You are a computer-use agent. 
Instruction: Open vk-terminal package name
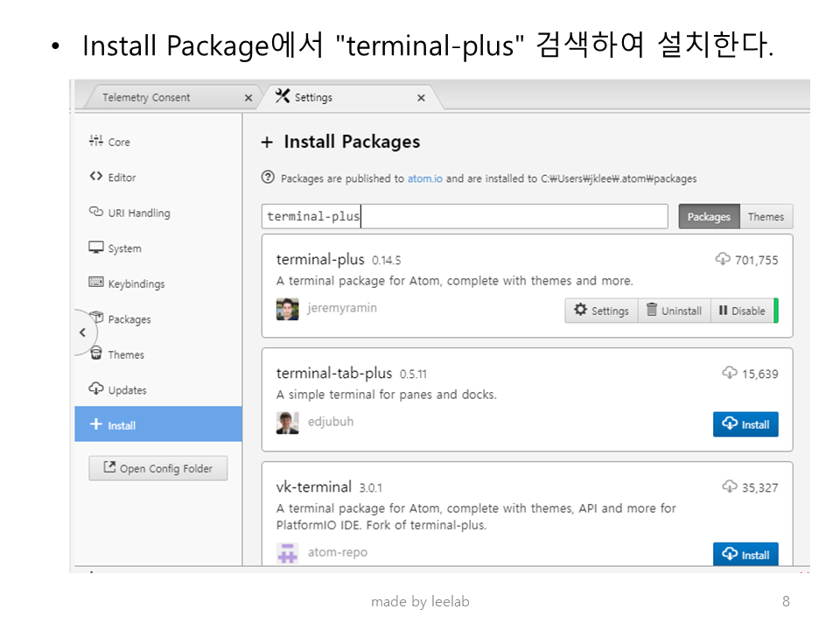pyautogui.click(x=314, y=487)
